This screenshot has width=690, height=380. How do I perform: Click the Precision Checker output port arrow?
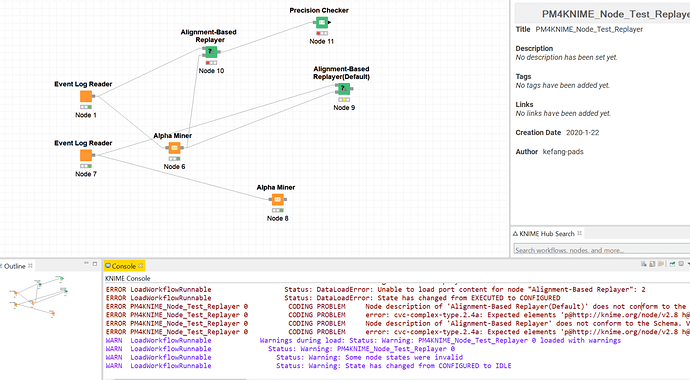click(x=330, y=22)
